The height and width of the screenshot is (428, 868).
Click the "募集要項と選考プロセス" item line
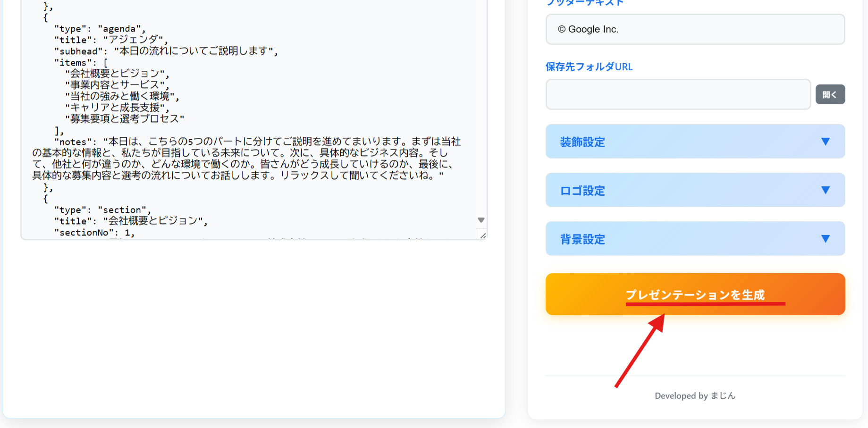[x=125, y=119]
